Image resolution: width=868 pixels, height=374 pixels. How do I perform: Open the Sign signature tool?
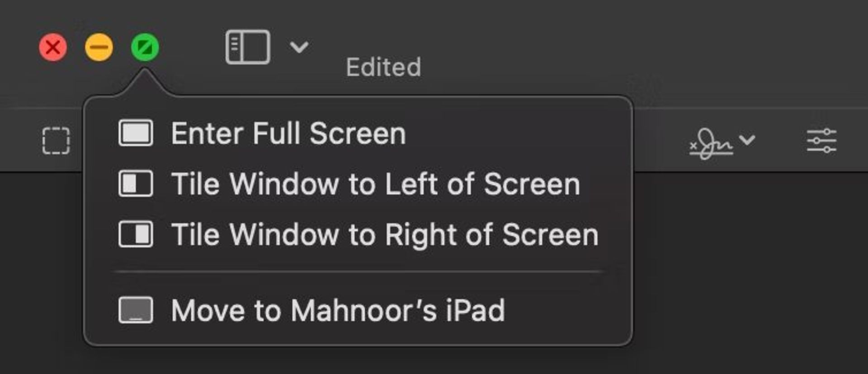[711, 143]
